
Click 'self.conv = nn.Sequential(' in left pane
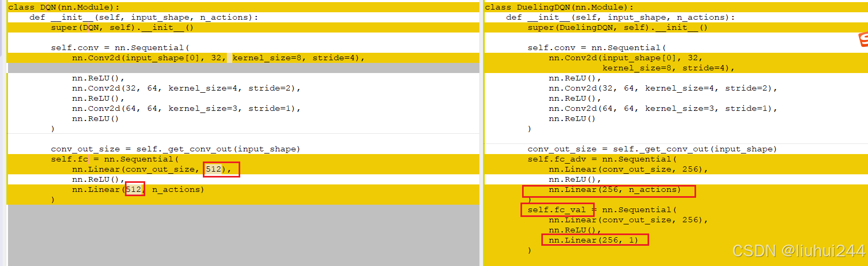(x=120, y=48)
